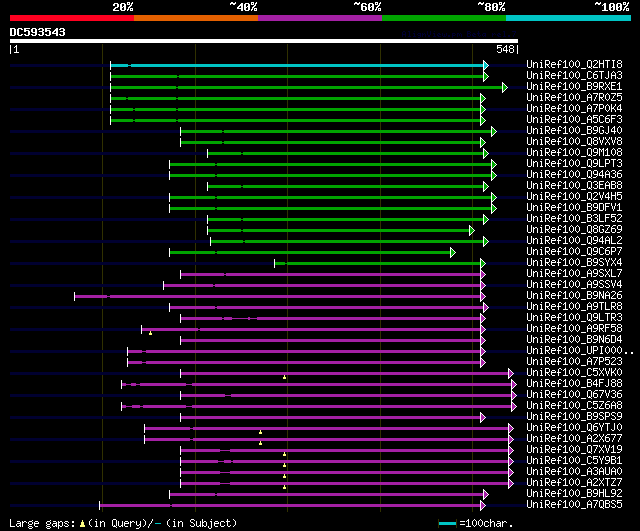Click the UniRef100_A2XTZ7 label

tap(574, 483)
